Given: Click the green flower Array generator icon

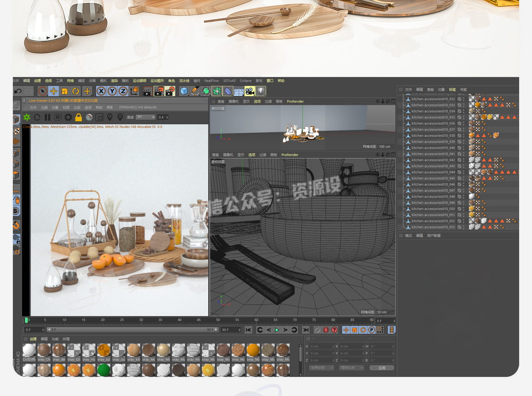Looking at the screenshot, I should [217, 91].
